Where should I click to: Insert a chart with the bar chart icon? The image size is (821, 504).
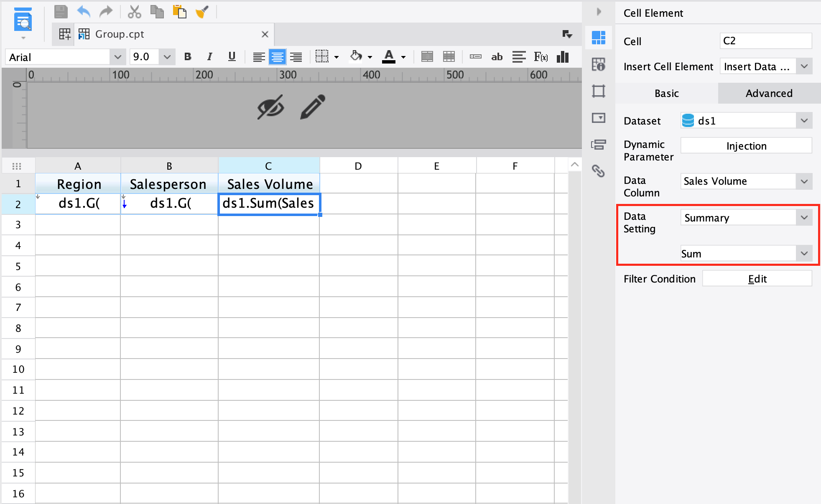coord(563,57)
